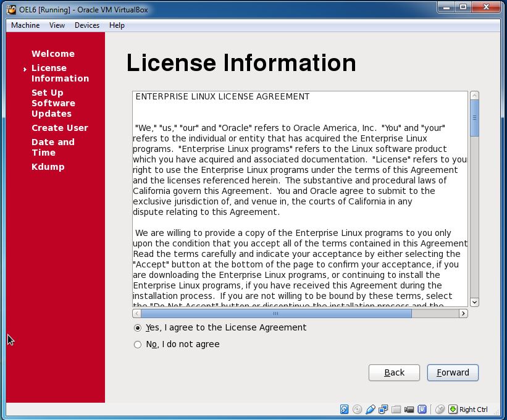Image resolution: width=507 pixels, height=420 pixels.
Task: Click the mouse integration status icon
Action: tap(440, 409)
